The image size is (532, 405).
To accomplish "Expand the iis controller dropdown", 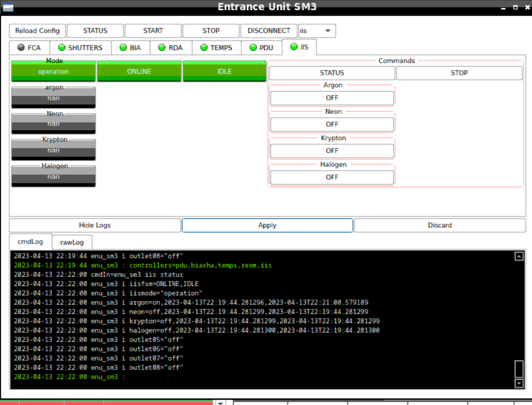I will coord(317,31).
